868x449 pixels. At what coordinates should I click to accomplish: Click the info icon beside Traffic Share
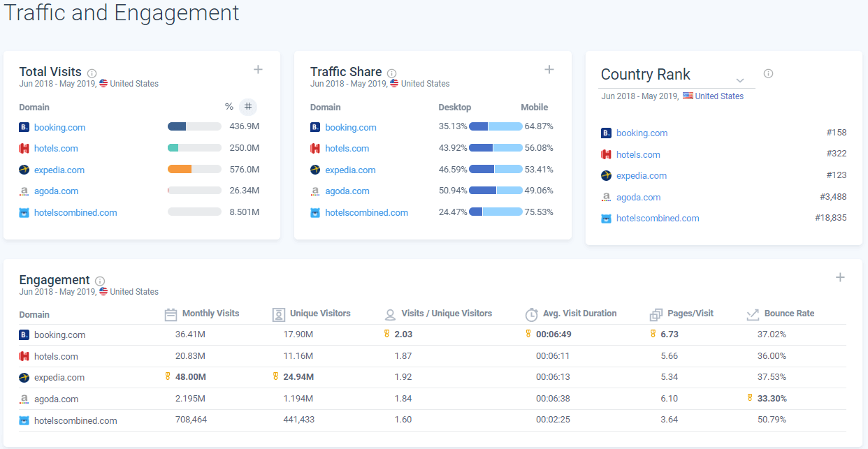point(392,73)
